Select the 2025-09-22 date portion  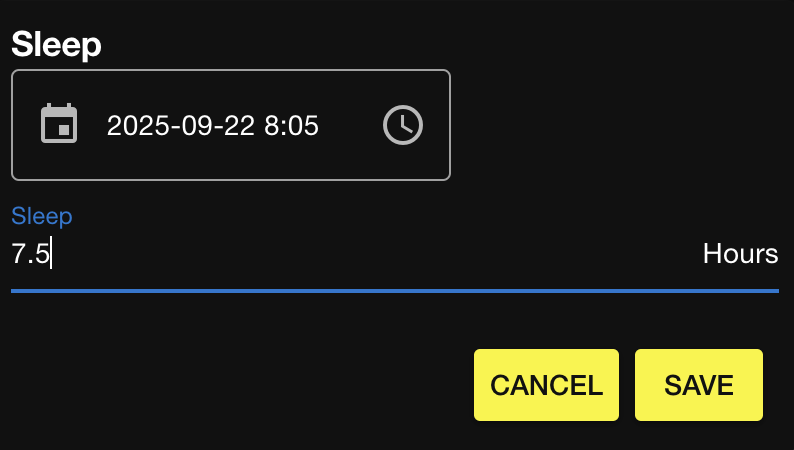pyautogui.click(x=181, y=126)
